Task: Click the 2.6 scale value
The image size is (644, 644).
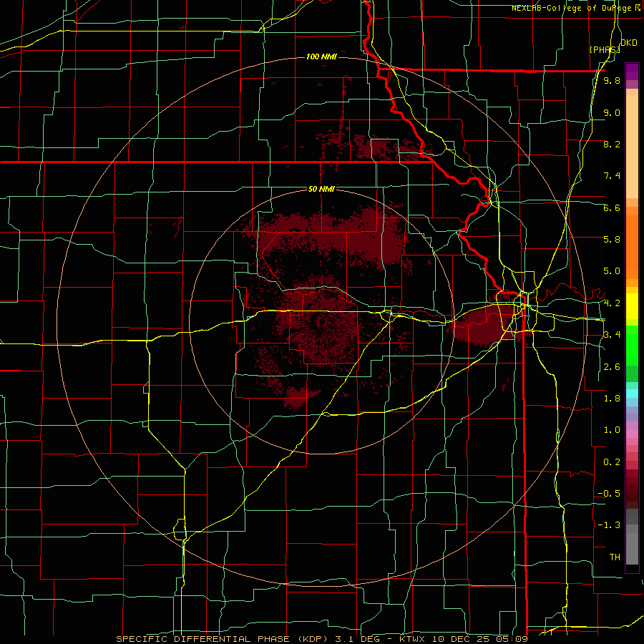Action: click(612, 367)
